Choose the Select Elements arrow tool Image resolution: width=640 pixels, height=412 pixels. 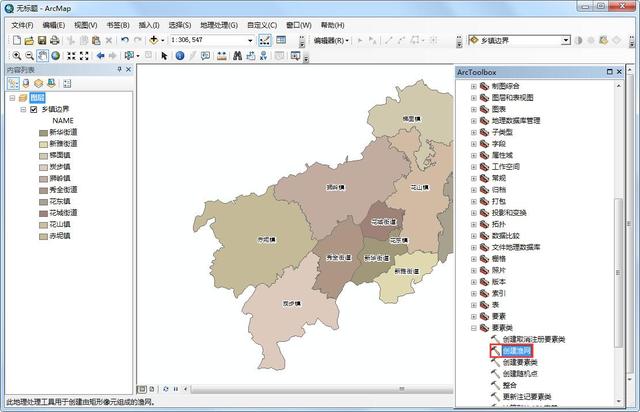[164, 56]
